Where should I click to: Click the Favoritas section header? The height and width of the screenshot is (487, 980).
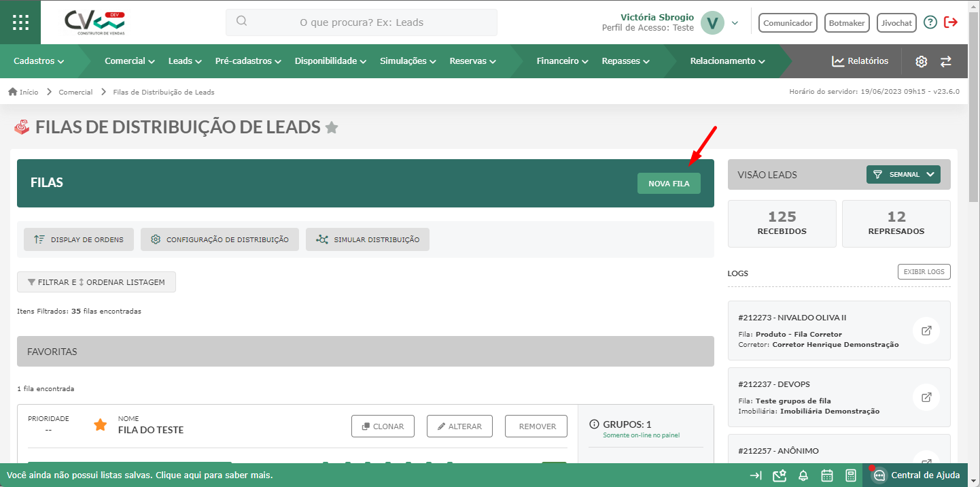tap(366, 352)
